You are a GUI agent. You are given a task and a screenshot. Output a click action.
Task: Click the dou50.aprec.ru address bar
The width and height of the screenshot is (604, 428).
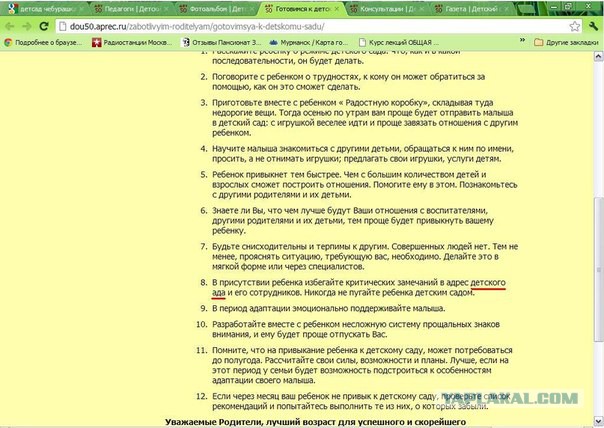click(x=319, y=27)
